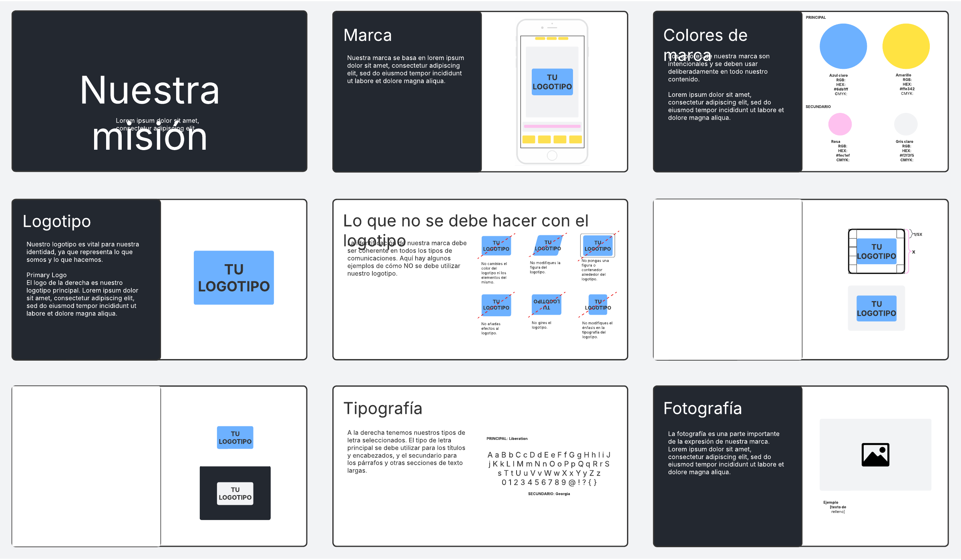Pick the Rosa pink secondary swatch
This screenshot has width=961, height=560.
coord(840,124)
